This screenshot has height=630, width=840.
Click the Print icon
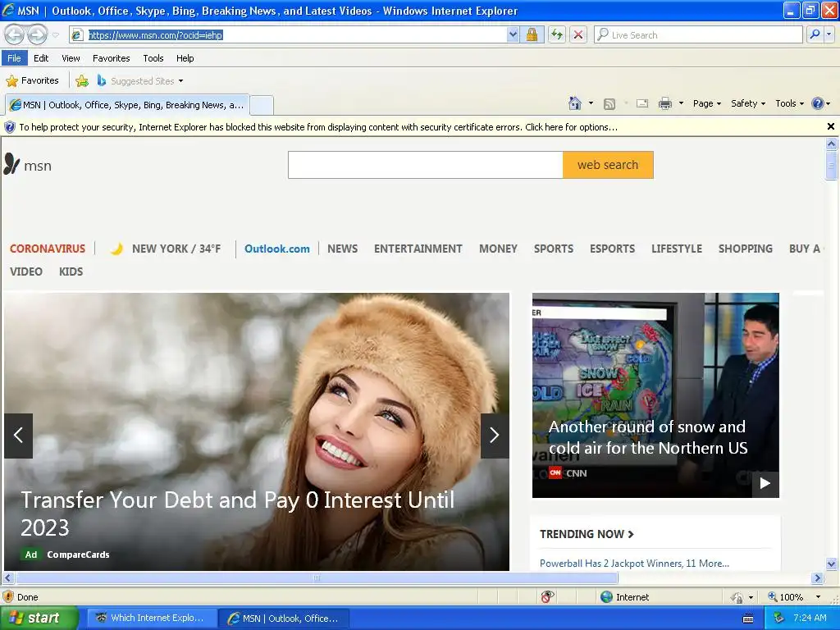click(x=664, y=103)
